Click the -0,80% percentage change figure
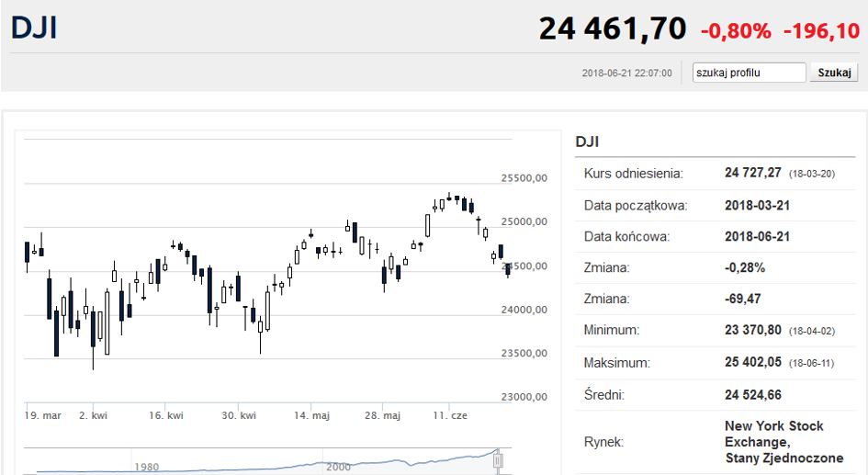 pyautogui.click(x=736, y=31)
